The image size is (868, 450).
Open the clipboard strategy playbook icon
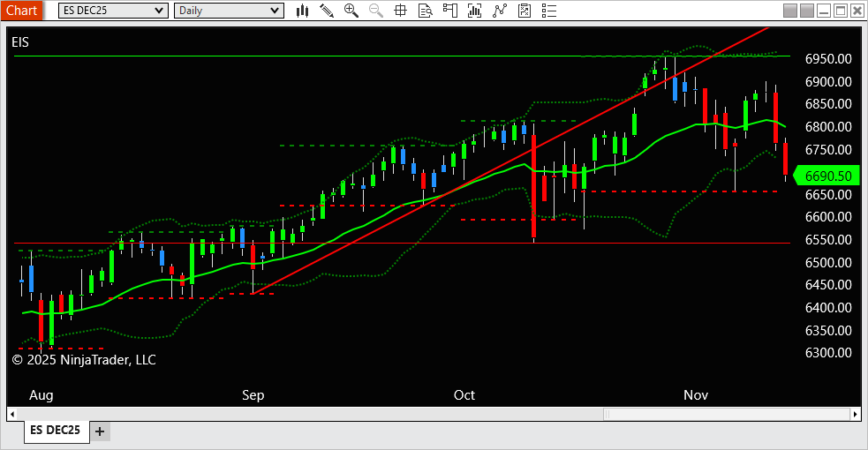(525, 11)
